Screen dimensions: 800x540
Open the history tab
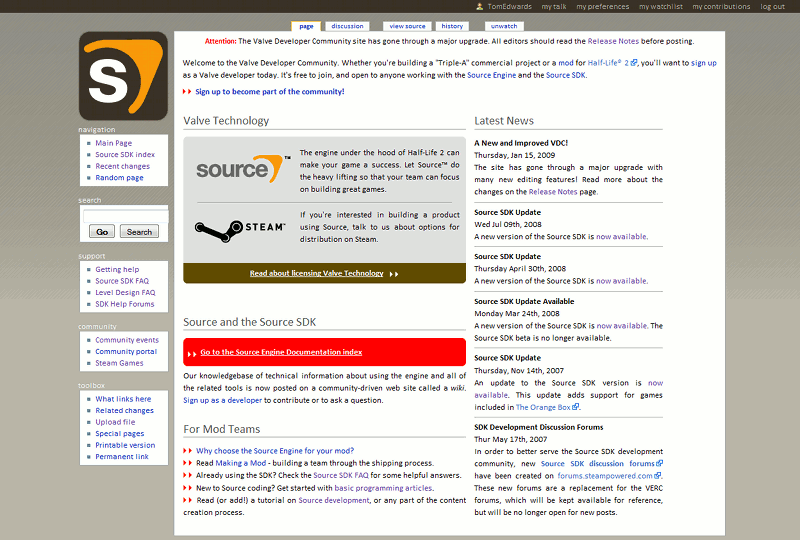pos(452,26)
